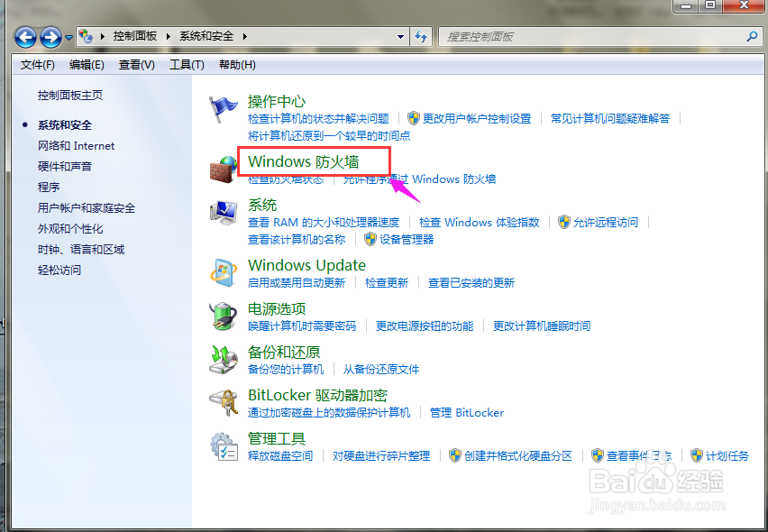Click the 电源选项 battery icon
Image resolution: width=768 pixels, height=532 pixels.
coord(224,316)
